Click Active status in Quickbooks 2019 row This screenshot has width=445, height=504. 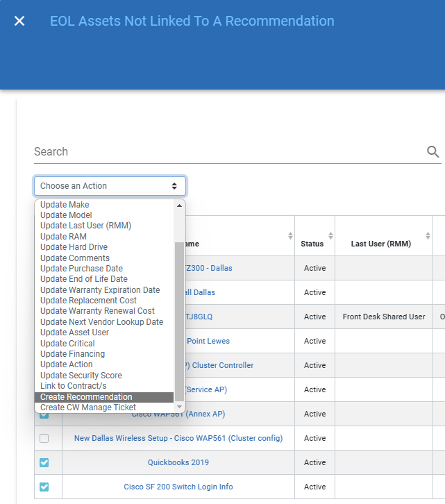point(314,462)
